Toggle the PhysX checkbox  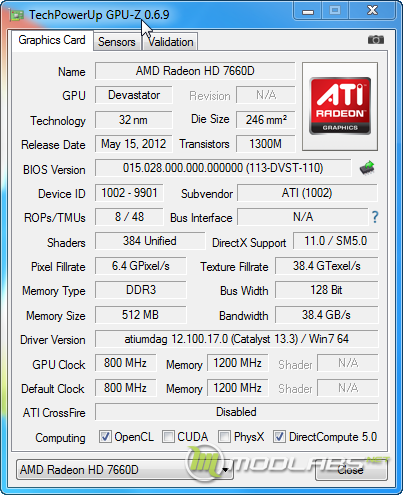pos(224,437)
